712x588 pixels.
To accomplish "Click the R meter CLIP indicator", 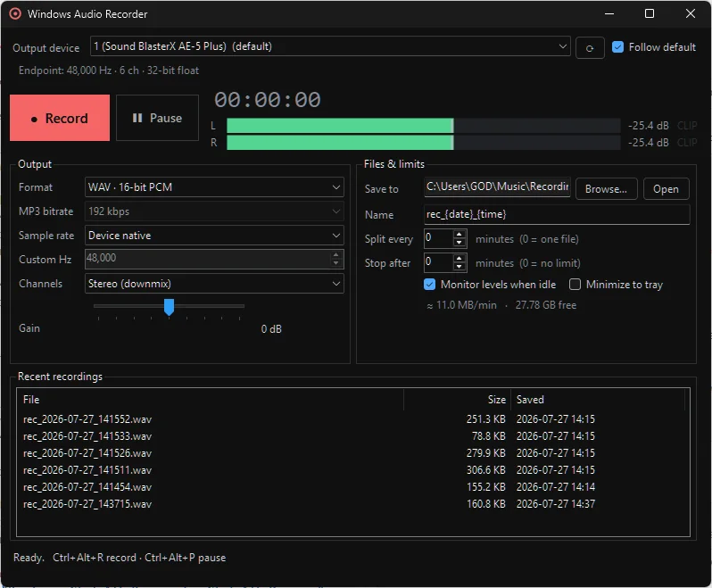I will point(687,143).
